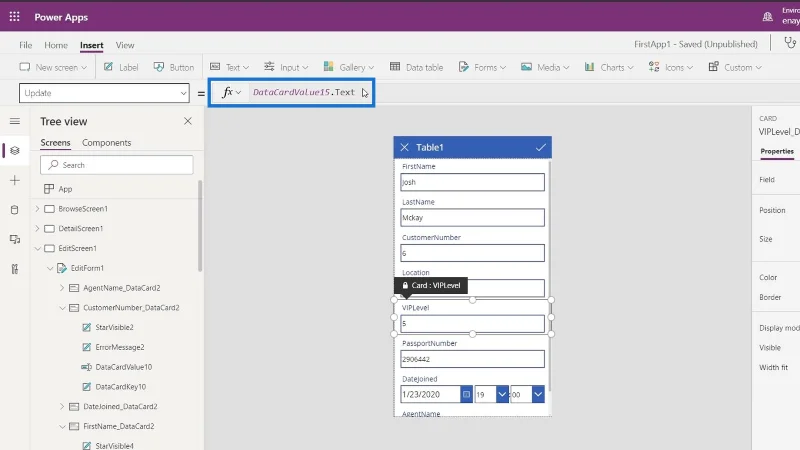Select the Insert menu tab
The width and height of the screenshot is (800, 450).
(92, 45)
